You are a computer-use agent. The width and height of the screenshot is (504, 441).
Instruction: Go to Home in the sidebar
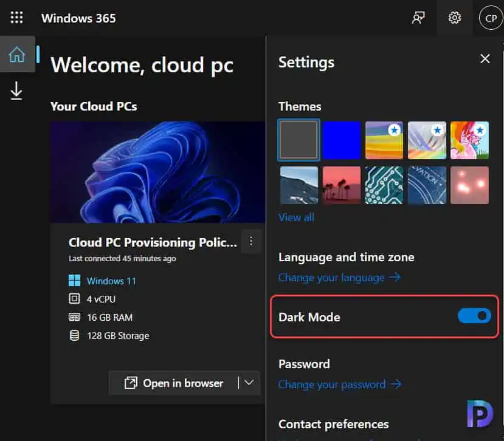[17, 54]
